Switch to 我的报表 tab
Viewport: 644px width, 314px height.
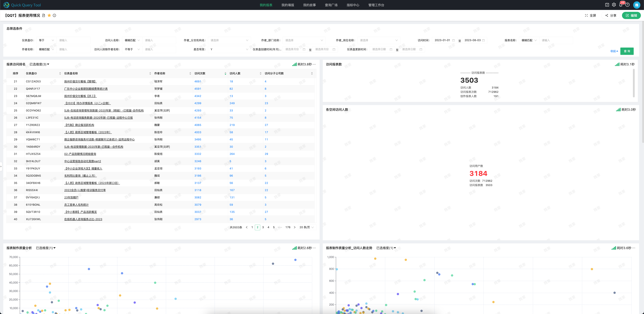[x=266, y=5]
